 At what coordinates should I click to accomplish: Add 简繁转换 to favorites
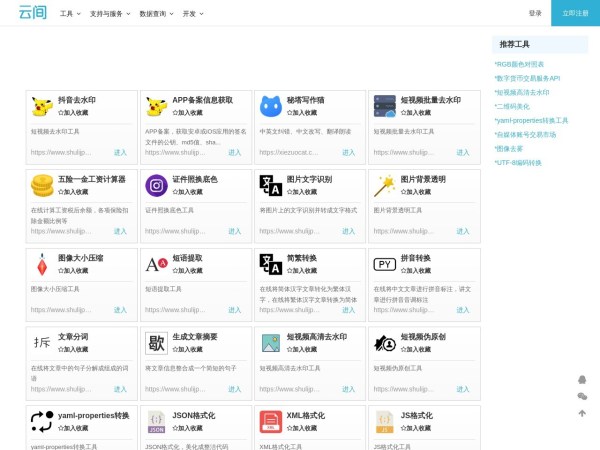coord(301,270)
